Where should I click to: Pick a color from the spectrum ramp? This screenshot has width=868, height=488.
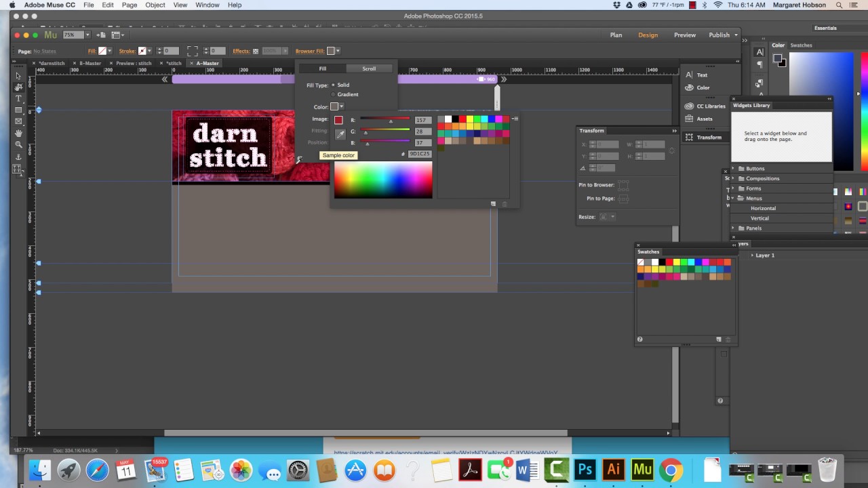click(383, 180)
